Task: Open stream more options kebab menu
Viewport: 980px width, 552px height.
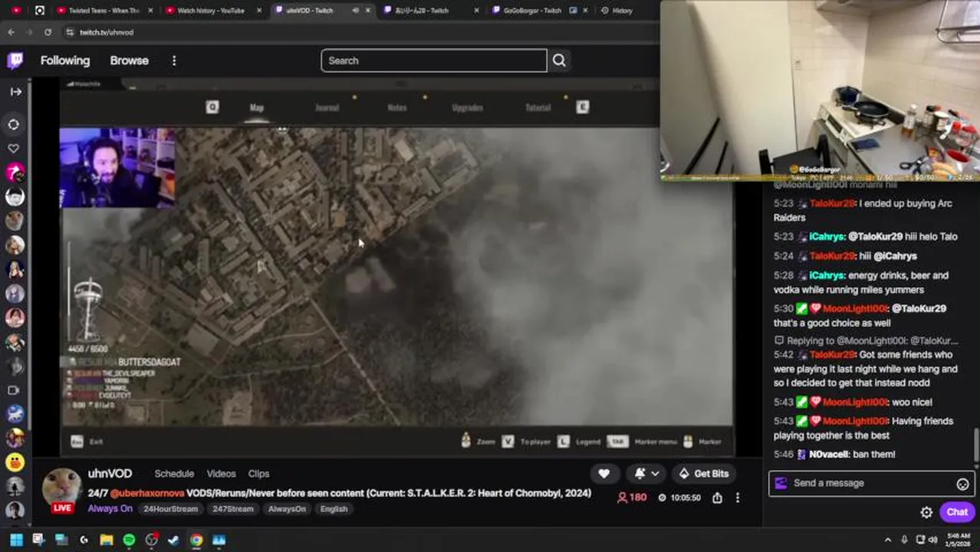Action: (x=738, y=498)
